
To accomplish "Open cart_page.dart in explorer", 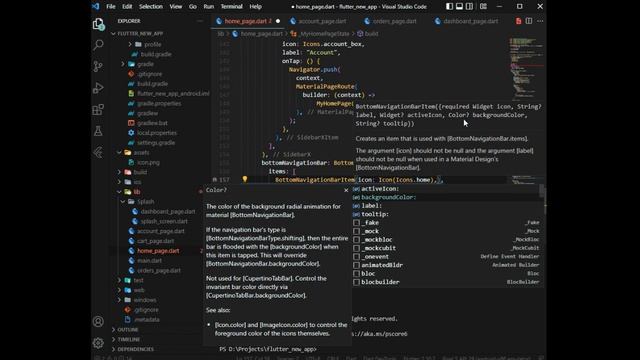I will (155, 241).
